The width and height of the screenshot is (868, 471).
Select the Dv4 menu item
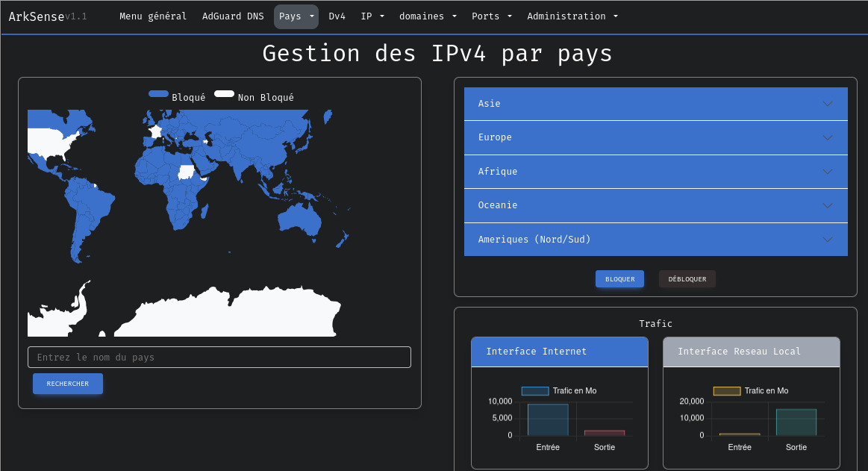(x=337, y=16)
